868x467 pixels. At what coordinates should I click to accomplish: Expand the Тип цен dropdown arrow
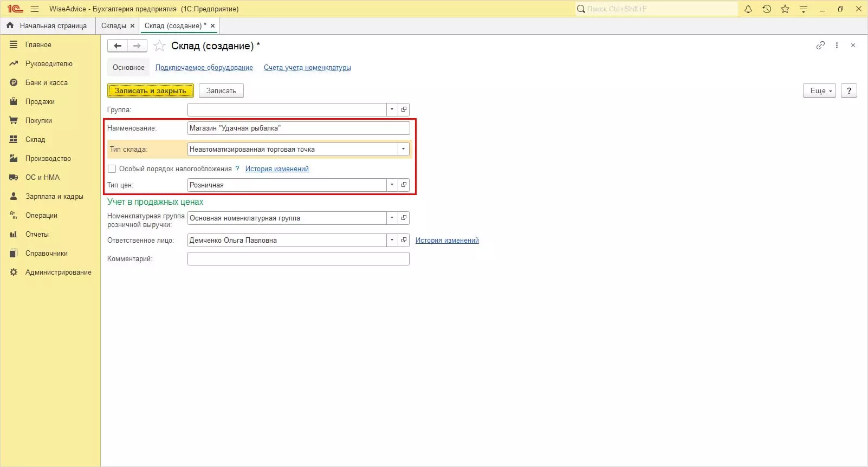[x=392, y=185]
